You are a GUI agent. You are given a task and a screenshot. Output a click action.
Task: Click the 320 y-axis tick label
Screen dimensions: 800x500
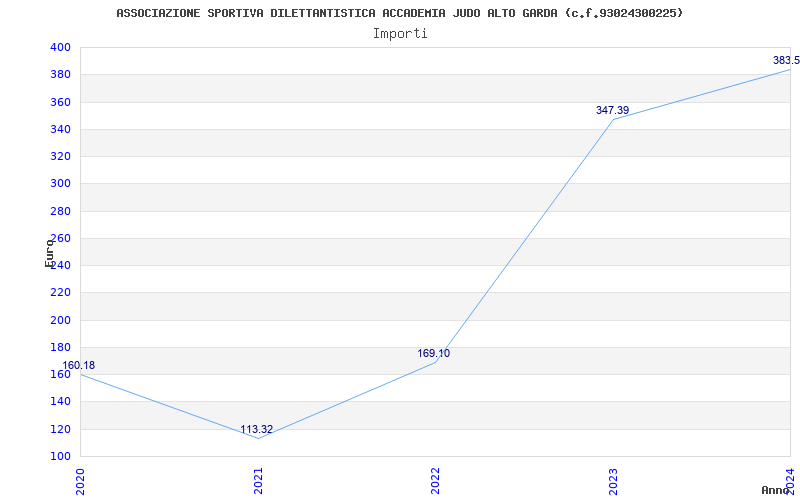tap(60, 156)
